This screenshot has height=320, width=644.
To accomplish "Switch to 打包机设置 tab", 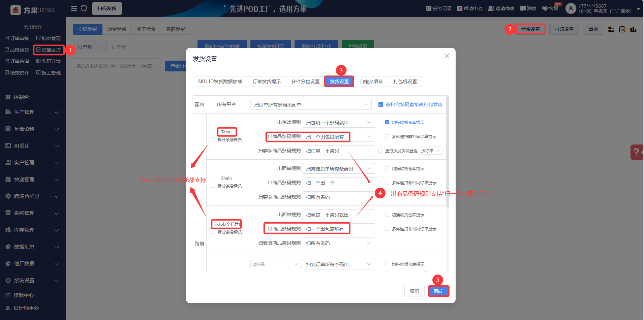I will point(405,82).
